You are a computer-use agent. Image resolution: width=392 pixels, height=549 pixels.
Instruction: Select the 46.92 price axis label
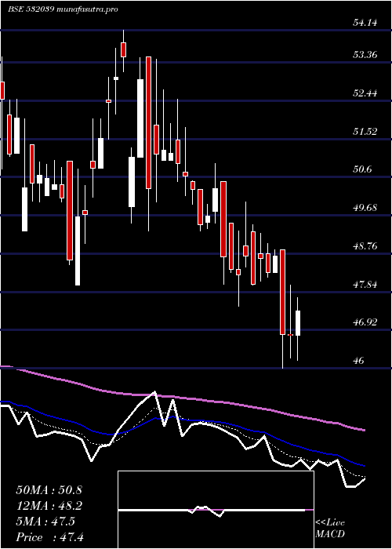click(x=365, y=322)
